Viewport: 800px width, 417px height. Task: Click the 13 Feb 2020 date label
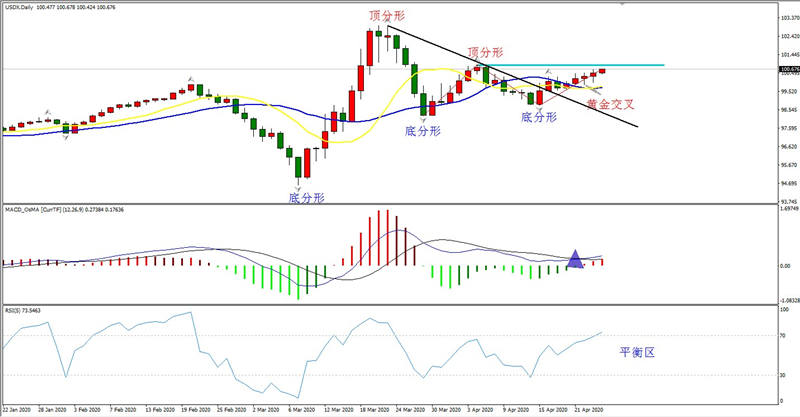point(160,410)
